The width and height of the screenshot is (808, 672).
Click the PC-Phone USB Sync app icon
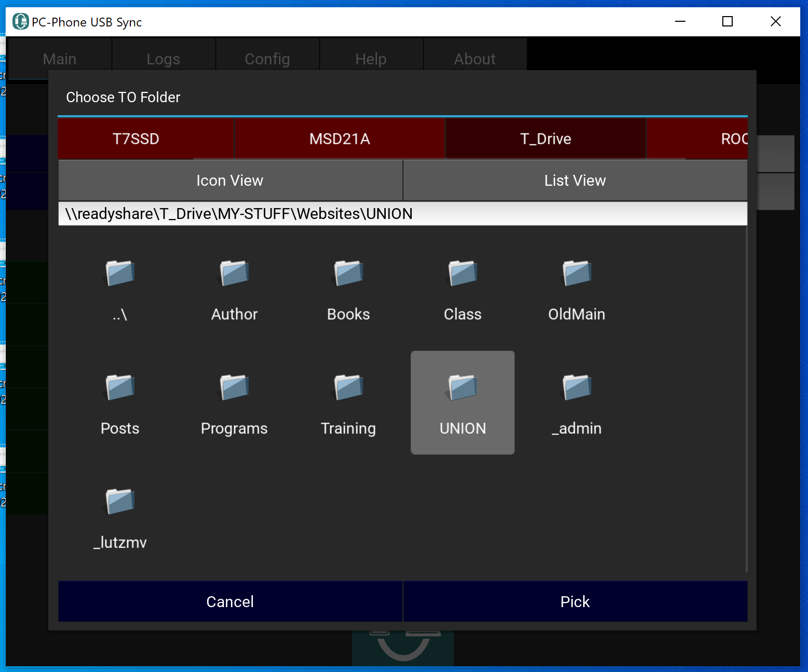[21, 21]
